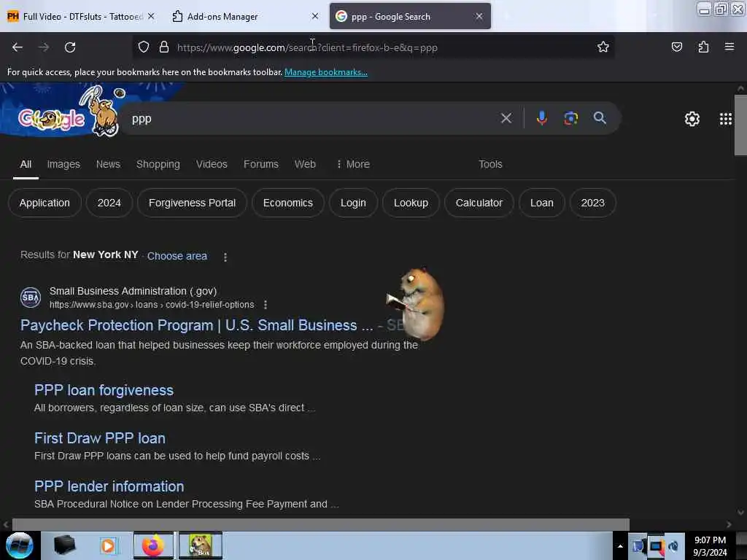Open PPP lender information link
747x560 pixels.
109,486
